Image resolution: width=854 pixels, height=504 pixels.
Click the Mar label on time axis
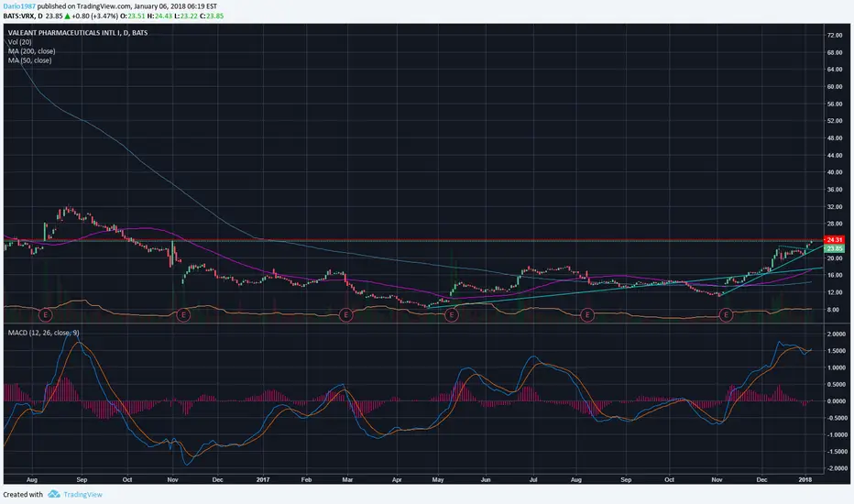pyautogui.click(x=347, y=480)
